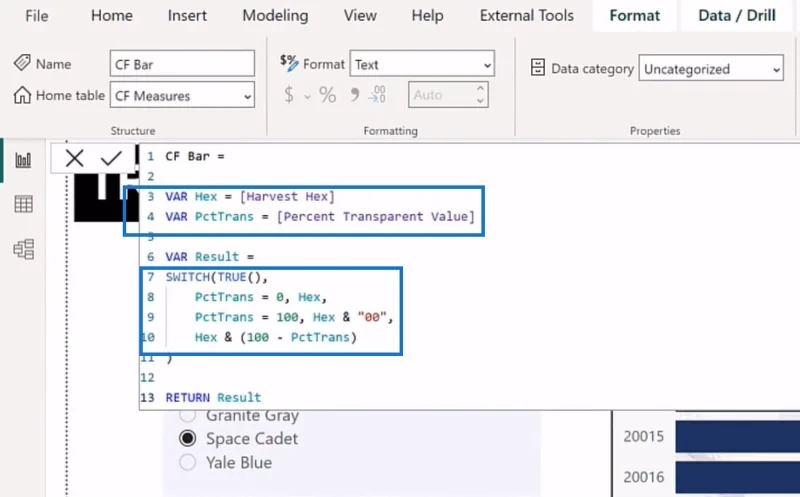This screenshot has height=497, width=800.
Task: Open the Home table CF Measures dropdown
Action: [x=182, y=95]
